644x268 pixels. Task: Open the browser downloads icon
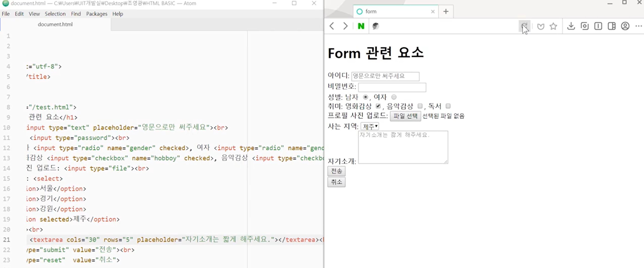point(571,26)
